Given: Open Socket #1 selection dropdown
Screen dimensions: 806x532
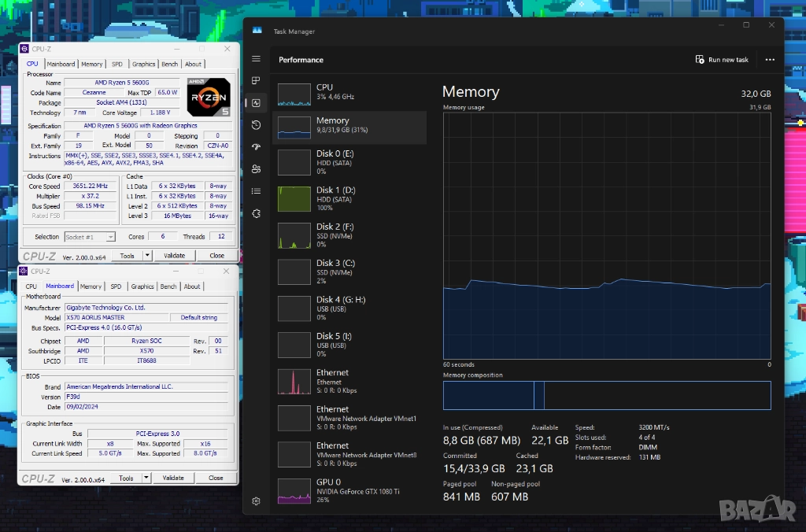Looking at the screenshot, I should click(x=90, y=237).
